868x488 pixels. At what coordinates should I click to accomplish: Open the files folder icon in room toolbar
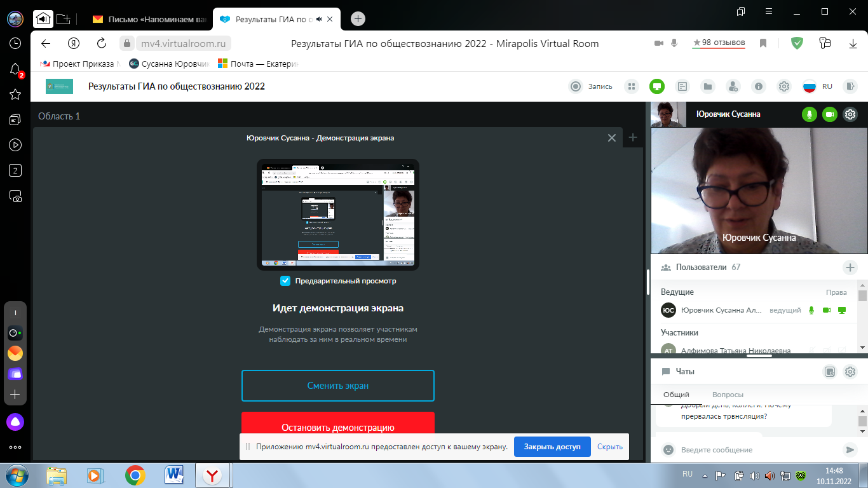click(x=708, y=86)
